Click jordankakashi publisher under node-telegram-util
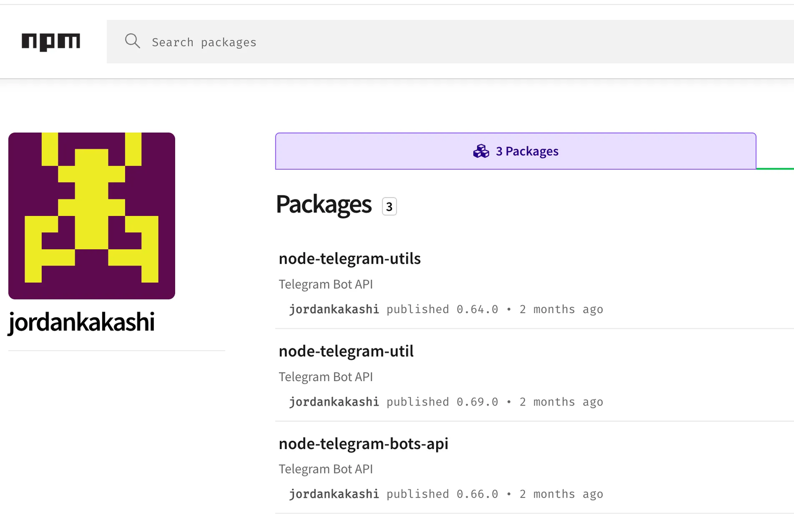 coord(334,402)
